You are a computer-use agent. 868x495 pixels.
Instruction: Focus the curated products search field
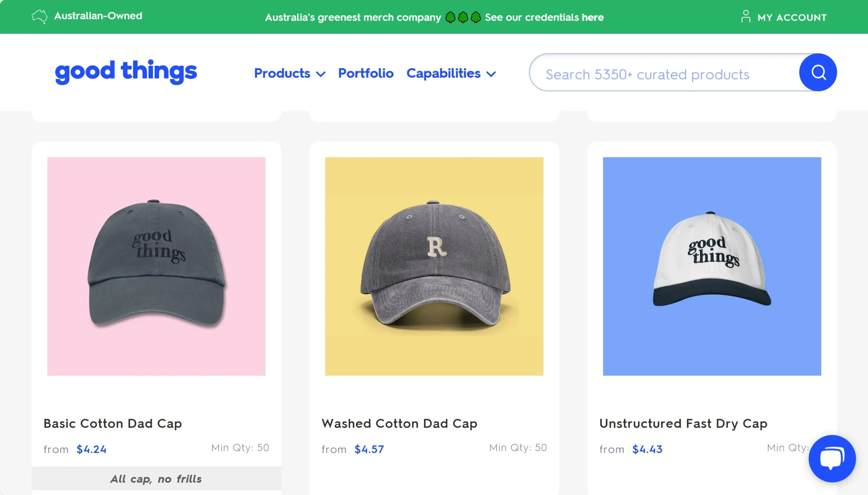(663, 74)
